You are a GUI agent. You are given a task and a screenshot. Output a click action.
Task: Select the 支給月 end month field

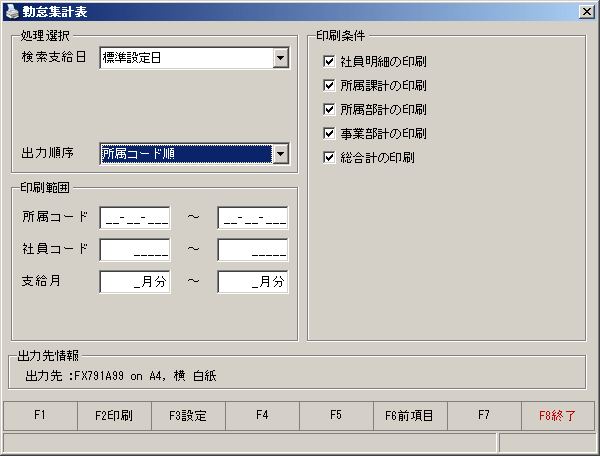[x=253, y=282]
